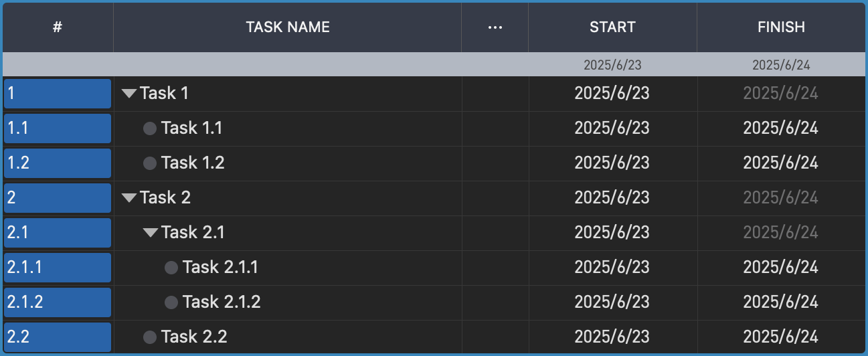The width and height of the screenshot is (868, 356).
Task: Select the blue row number 1 cell
Action: coord(58,94)
